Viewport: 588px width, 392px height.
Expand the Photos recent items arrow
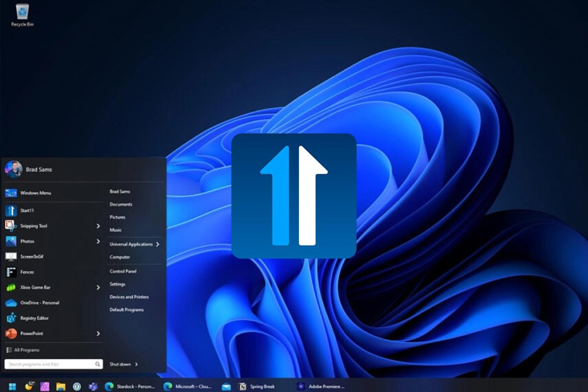click(98, 241)
